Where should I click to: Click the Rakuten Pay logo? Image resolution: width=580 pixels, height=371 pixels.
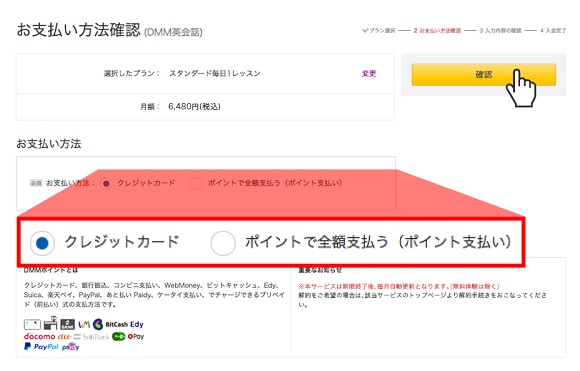(x=136, y=337)
